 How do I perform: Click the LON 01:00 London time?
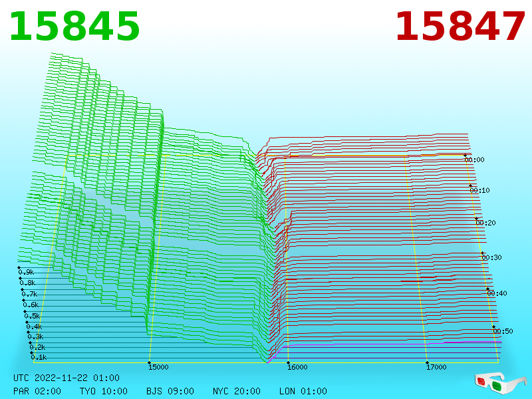[x=303, y=391]
